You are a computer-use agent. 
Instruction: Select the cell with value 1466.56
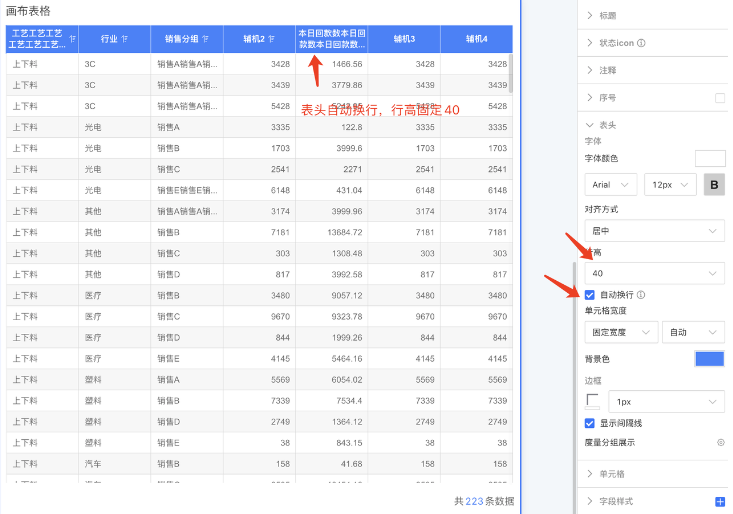pos(332,64)
